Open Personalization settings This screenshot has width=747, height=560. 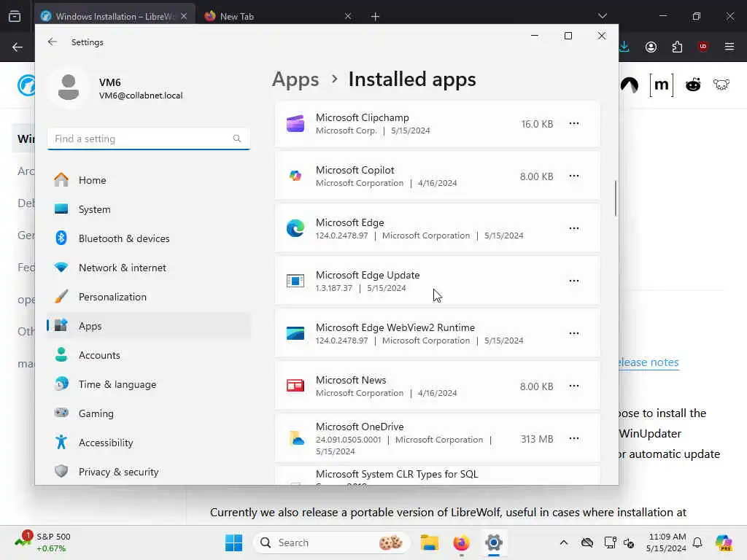click(x=149, y=297)
